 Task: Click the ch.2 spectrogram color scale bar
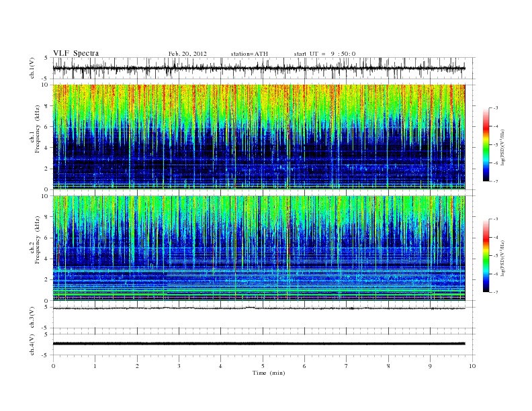[486, 255]
